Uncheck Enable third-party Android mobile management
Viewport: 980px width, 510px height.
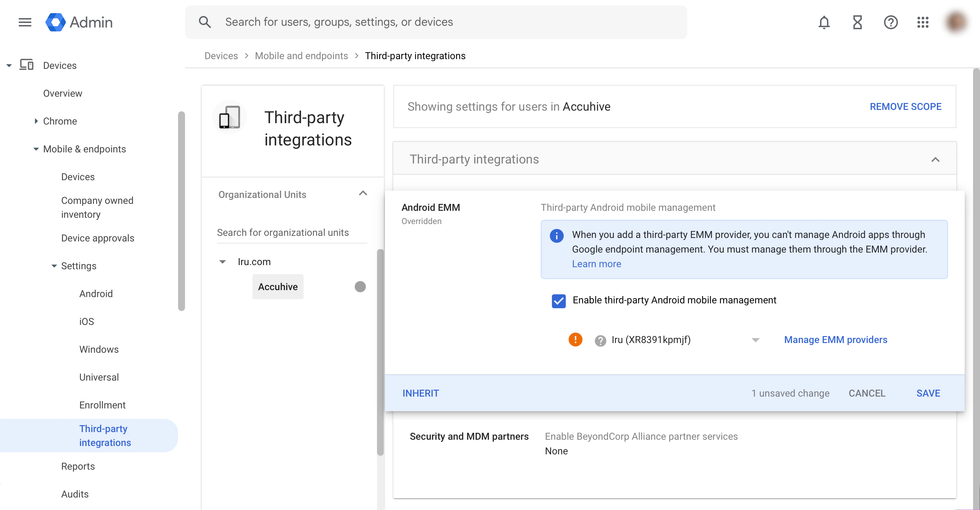click(558, 301)
